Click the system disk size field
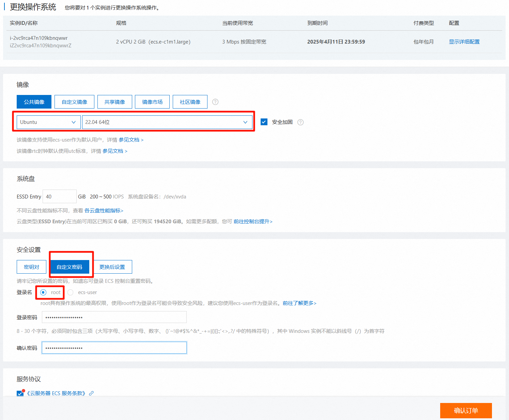 point(60,196)
